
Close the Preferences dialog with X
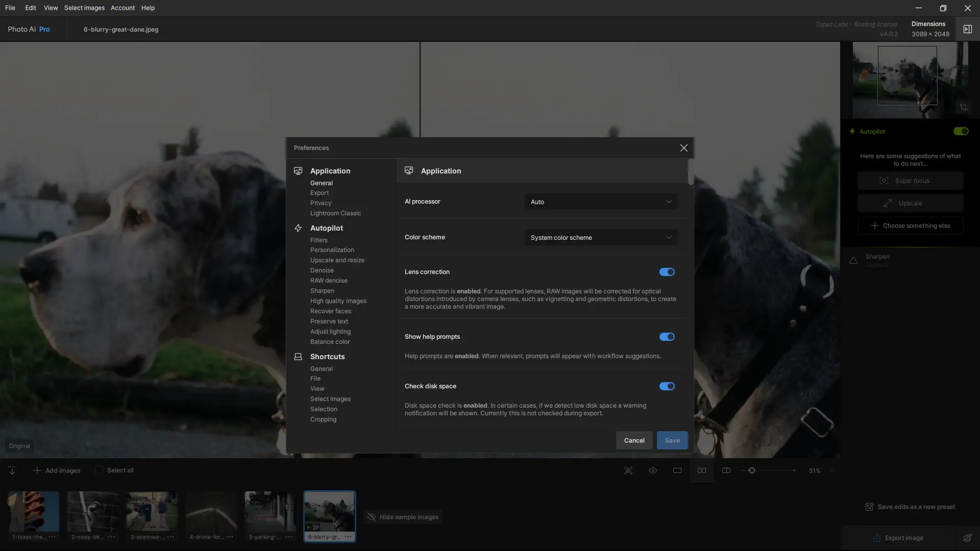683,148
